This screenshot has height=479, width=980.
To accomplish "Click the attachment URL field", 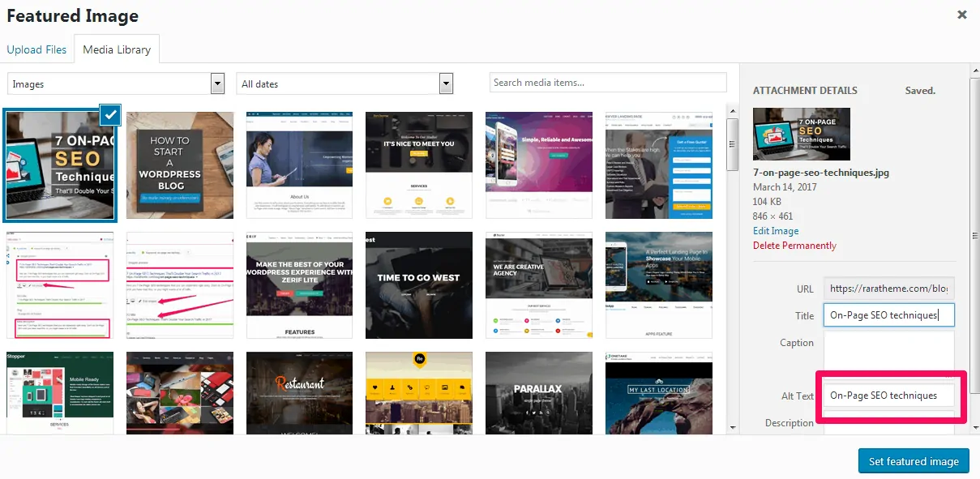I will (888, 288).
